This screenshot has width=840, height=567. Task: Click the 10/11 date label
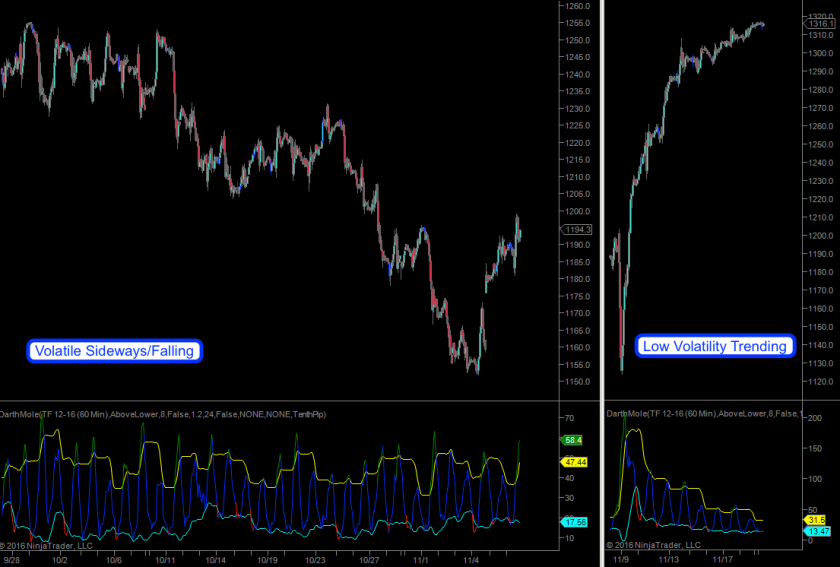[x=166, y=560]
